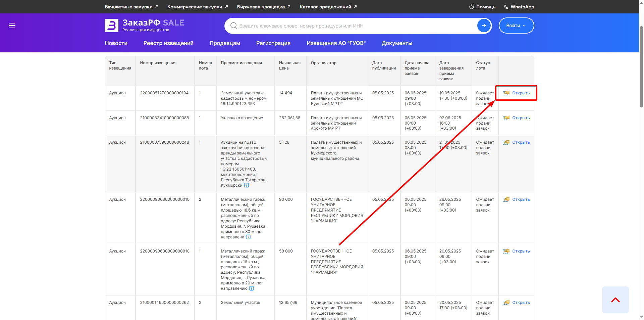
Task: Open Биржевая площадка external link
Action: point(264,7)
